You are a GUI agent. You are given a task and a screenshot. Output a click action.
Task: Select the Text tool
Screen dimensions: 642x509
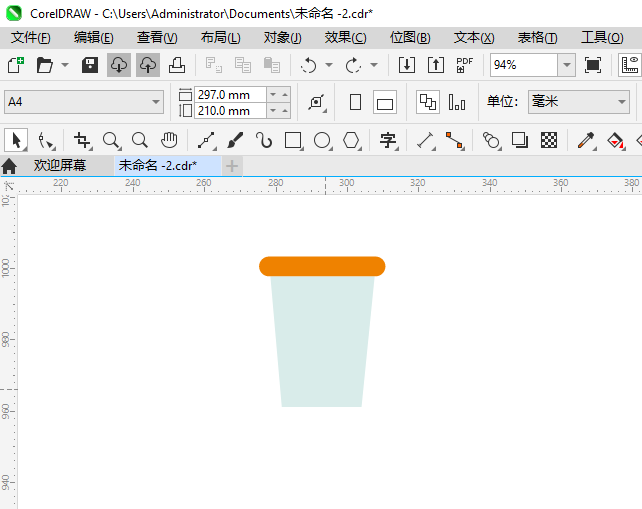tap(388, 140)
